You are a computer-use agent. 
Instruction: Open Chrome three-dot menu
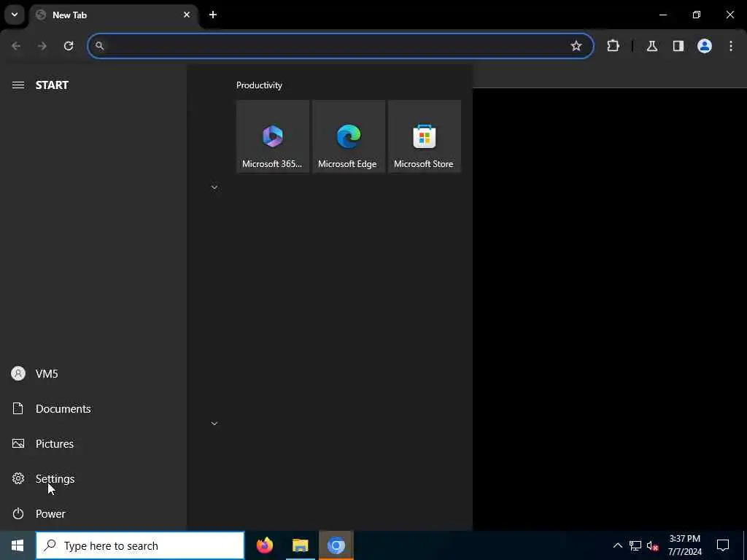(731, 46)
